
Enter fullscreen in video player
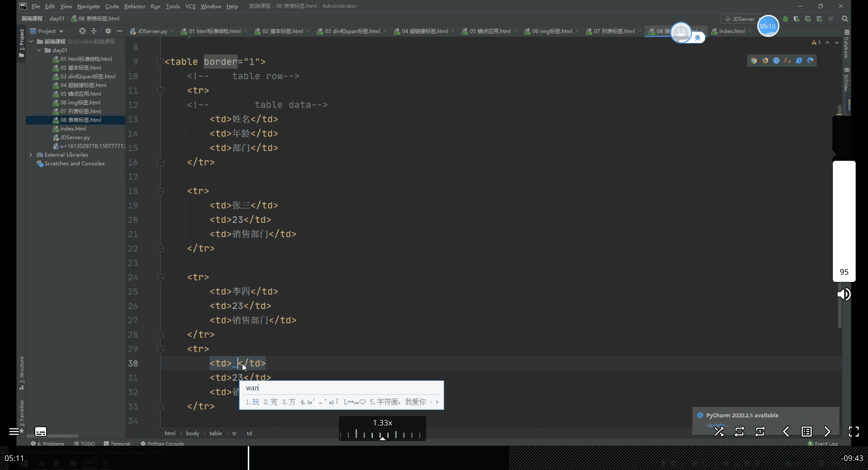(854, 432)
